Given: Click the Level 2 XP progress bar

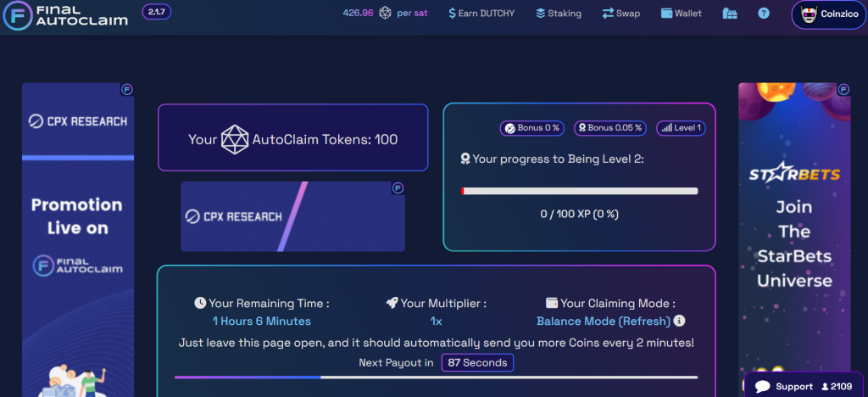Looking at the screenshot, I should tap(579, 192).
